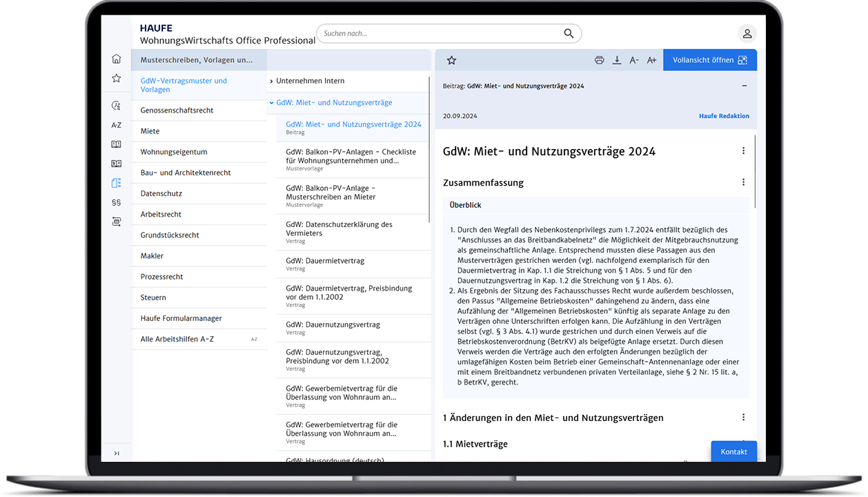Open the history clock sidebar icon
The image size is (868, 497).
coord(116,106)
